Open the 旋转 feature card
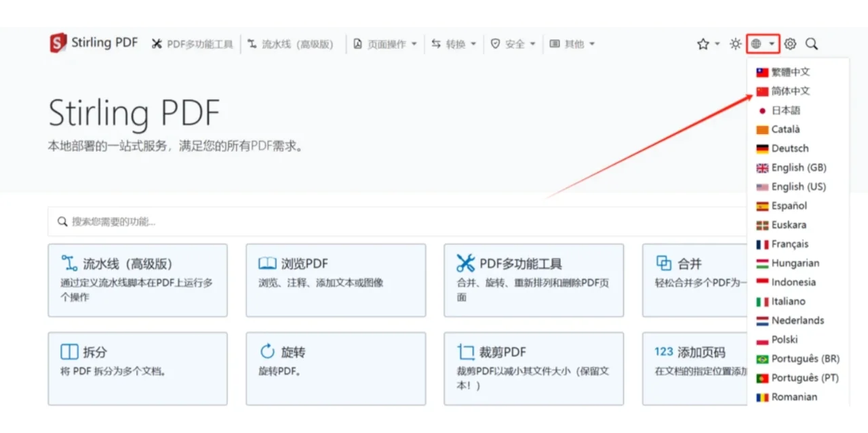The image size is (868, 433). (336, 369)
